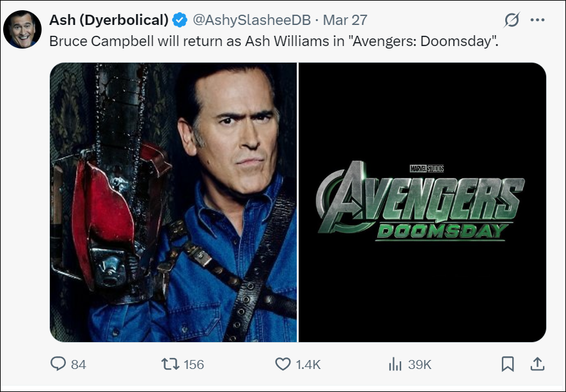Click the display name Ash (Dyerbolical)
This screenshot has height=392, width=566.
click(x=108, y=20)
